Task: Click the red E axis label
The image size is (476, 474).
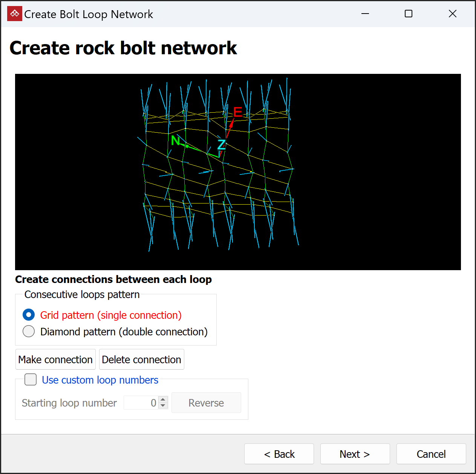Action: coord(237,112)
